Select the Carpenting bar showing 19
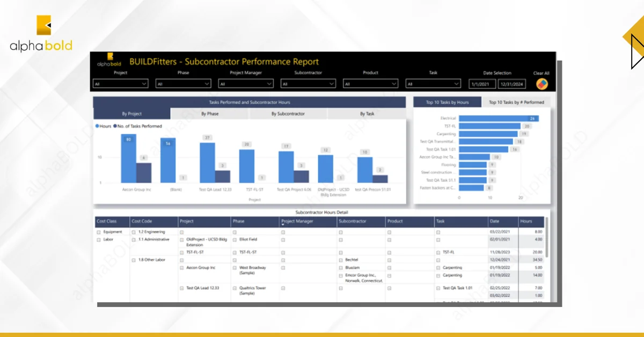This screenshot has height=337, width=644. tap(488, 134)
